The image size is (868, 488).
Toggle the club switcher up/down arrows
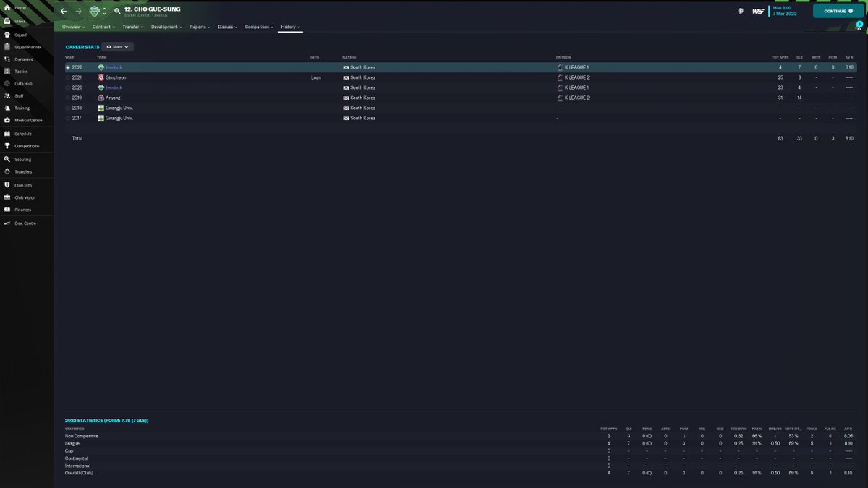click(104, 11)
